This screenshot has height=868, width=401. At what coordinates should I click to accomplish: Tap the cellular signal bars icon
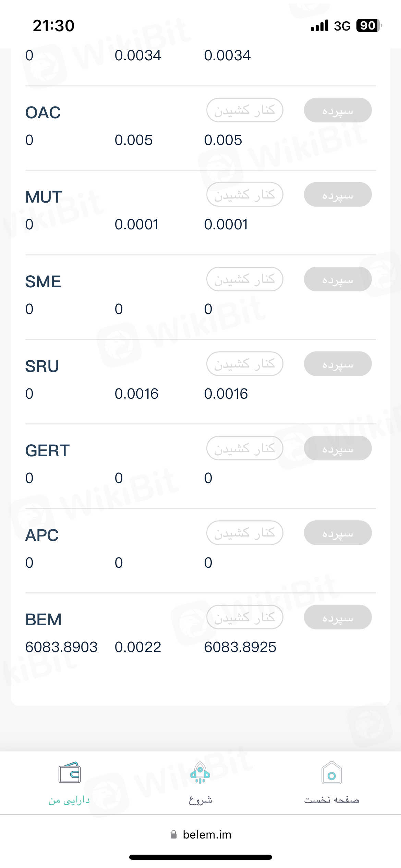(319, 26)
